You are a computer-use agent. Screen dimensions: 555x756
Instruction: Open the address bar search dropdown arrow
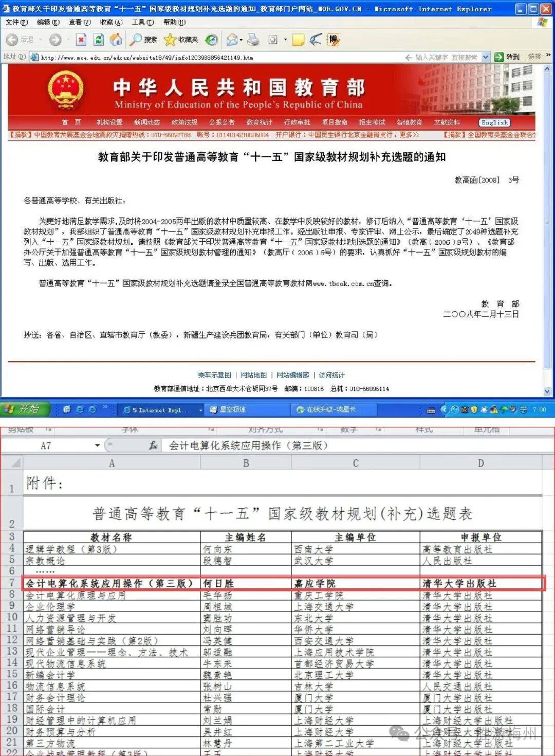[486, 57]
